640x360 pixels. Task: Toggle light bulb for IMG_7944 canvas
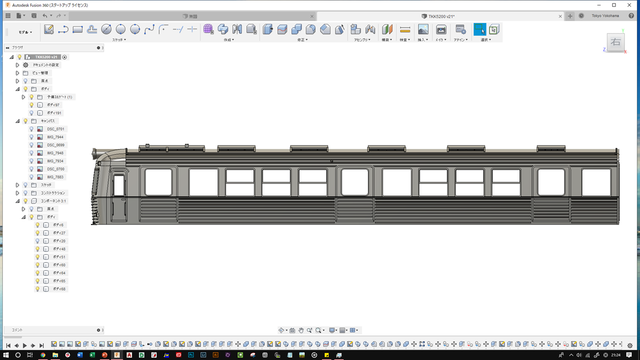31,137
